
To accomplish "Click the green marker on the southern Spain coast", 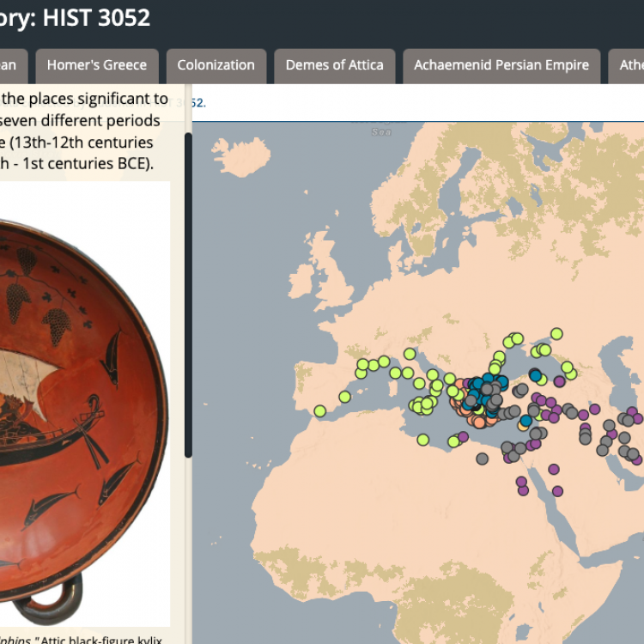I will coord(320,410).
